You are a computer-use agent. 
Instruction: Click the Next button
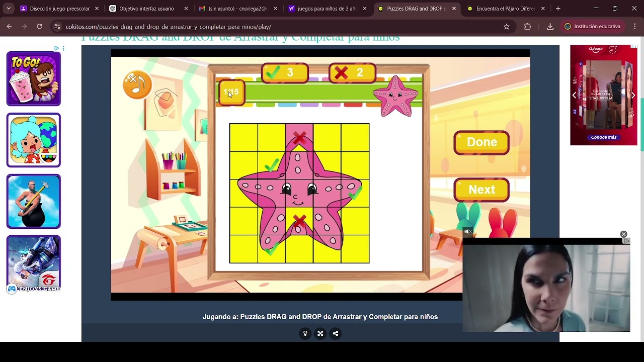(x=481, y=190)
